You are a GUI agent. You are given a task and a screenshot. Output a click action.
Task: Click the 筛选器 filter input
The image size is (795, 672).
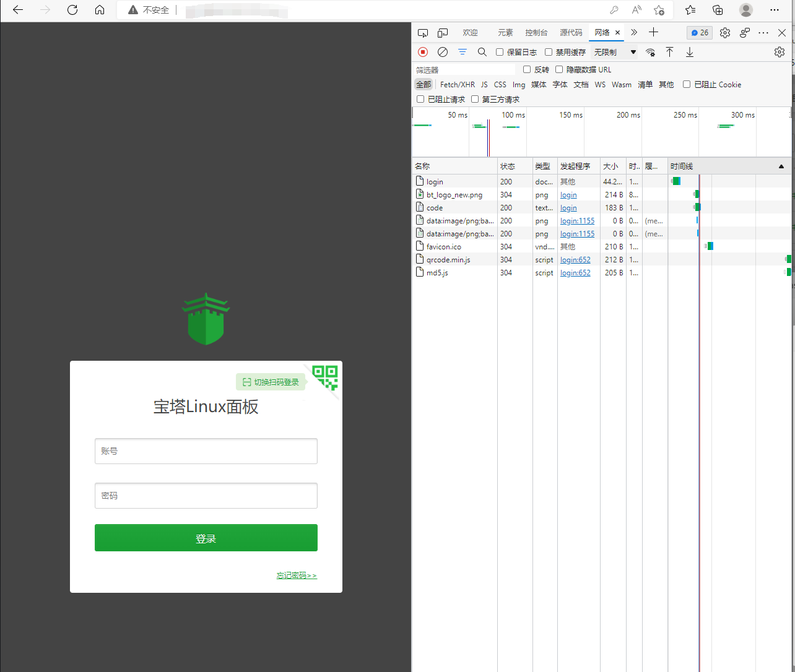point(464,70)
